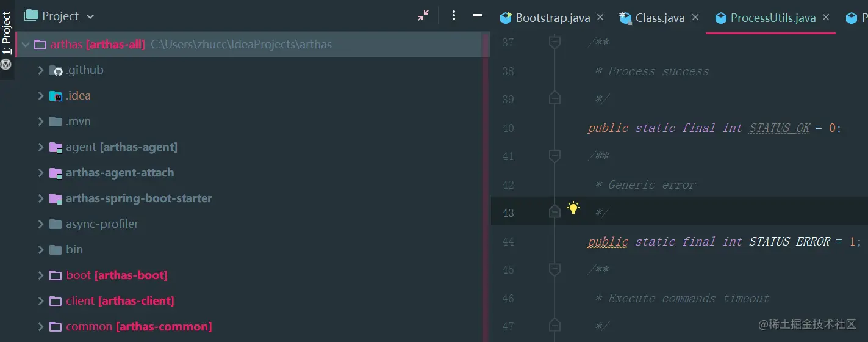Viewport: 868px width, 342px height.
Task: Close the Class.java tab
Action: tap(695, 17)
